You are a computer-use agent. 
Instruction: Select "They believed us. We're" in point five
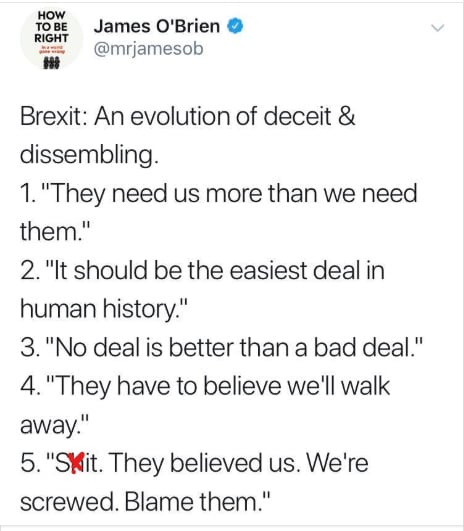[238, 463]
